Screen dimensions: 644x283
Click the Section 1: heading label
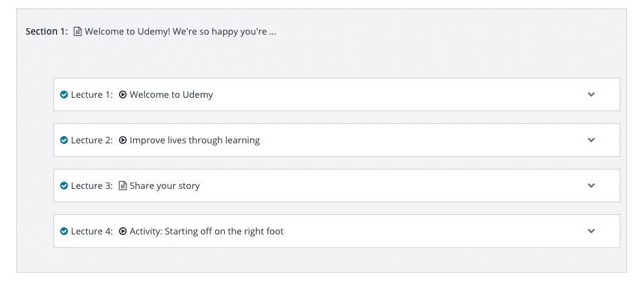tap(46, 32)
